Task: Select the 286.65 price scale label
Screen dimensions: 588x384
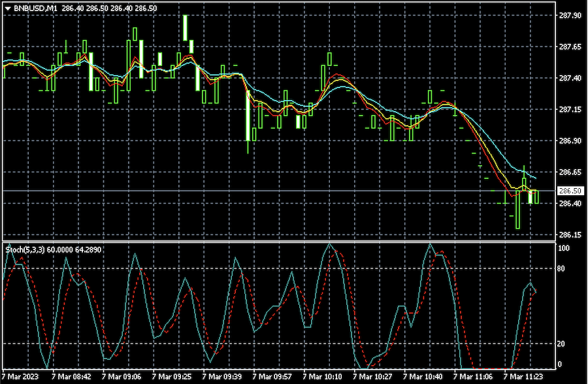Action: click(570, 172)
